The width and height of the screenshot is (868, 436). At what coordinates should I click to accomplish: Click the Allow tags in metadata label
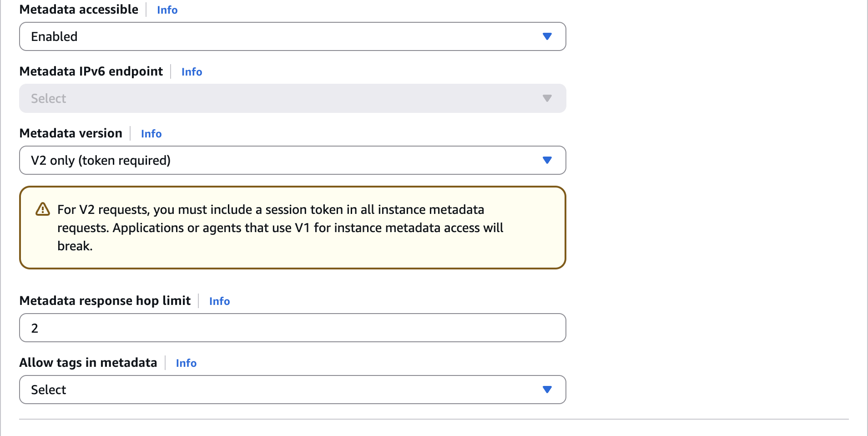click(88, 363)
